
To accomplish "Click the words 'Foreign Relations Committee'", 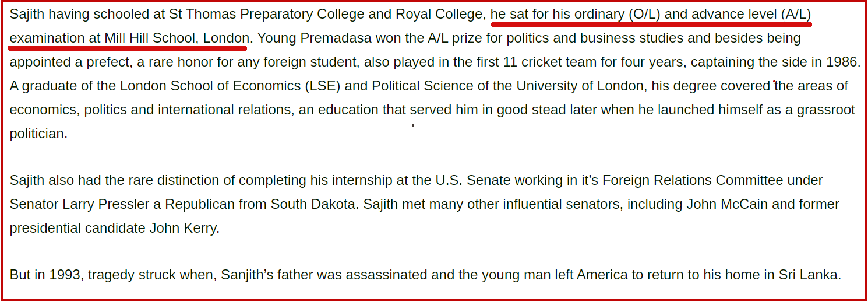I will pos(693,180).
